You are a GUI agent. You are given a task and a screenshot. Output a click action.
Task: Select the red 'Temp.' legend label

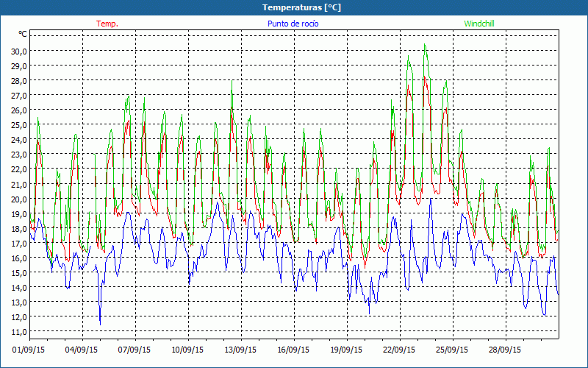[107, 24]
